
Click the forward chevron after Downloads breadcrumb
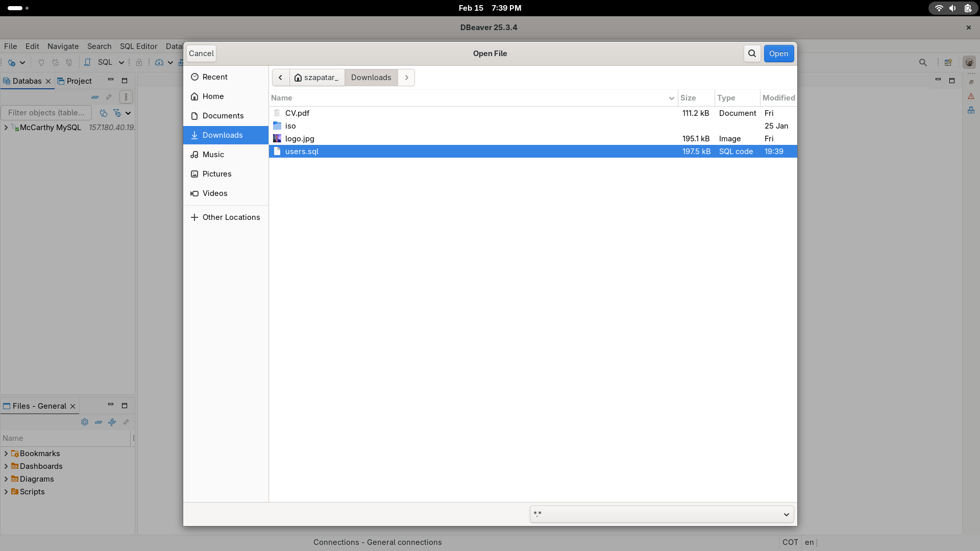click(x=406, y=78)
